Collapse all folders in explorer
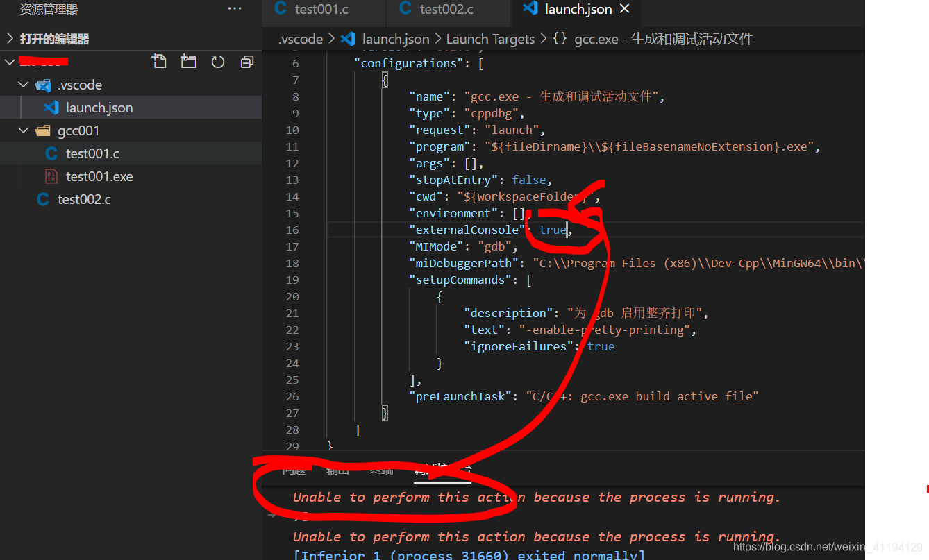 [246, 62]
